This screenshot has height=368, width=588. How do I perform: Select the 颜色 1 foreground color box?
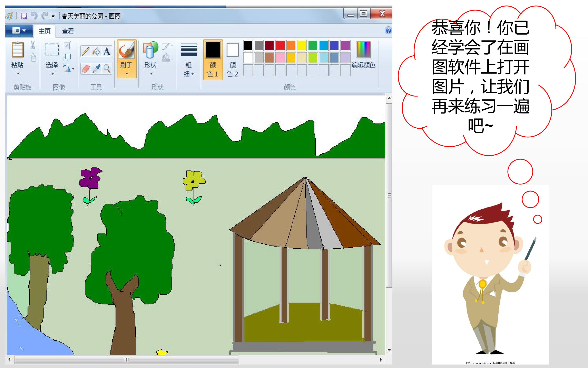pos(213,60)
